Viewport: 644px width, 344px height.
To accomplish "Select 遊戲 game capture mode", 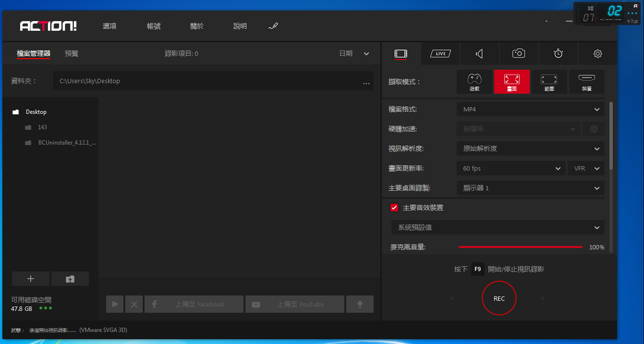I will click(474, 82).
